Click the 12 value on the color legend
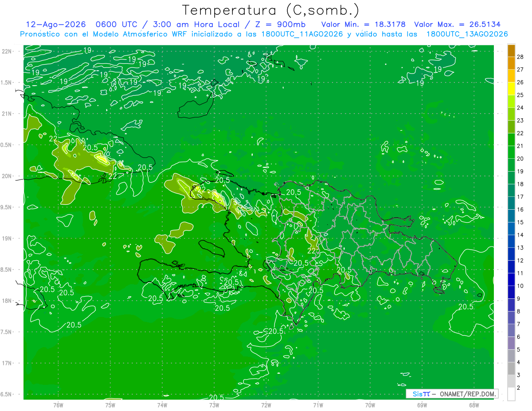This screenshot has width=532, height=411. pos(520,260)
